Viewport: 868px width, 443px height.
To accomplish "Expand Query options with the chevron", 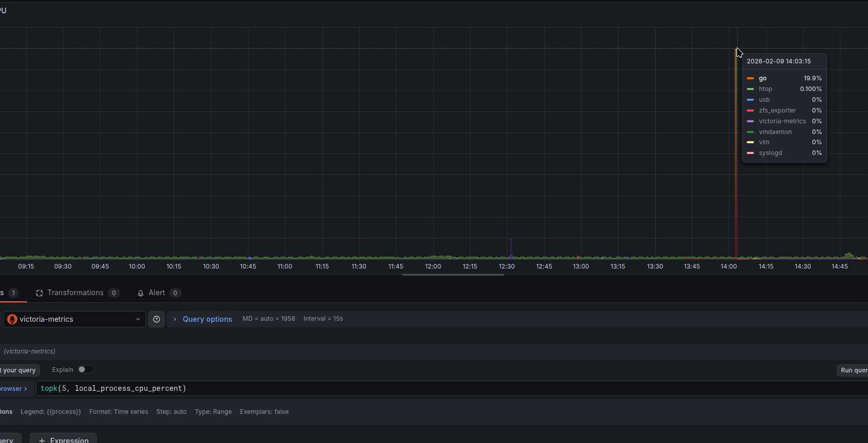I will point(175,319).
